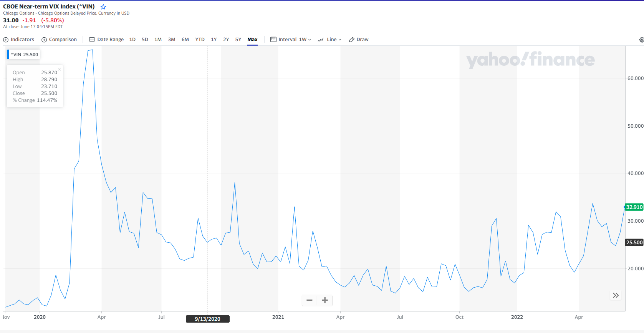The width and height of the screenshot is (644, 333).
Task: Zoom in with the plus button
Action: point(325,300)
